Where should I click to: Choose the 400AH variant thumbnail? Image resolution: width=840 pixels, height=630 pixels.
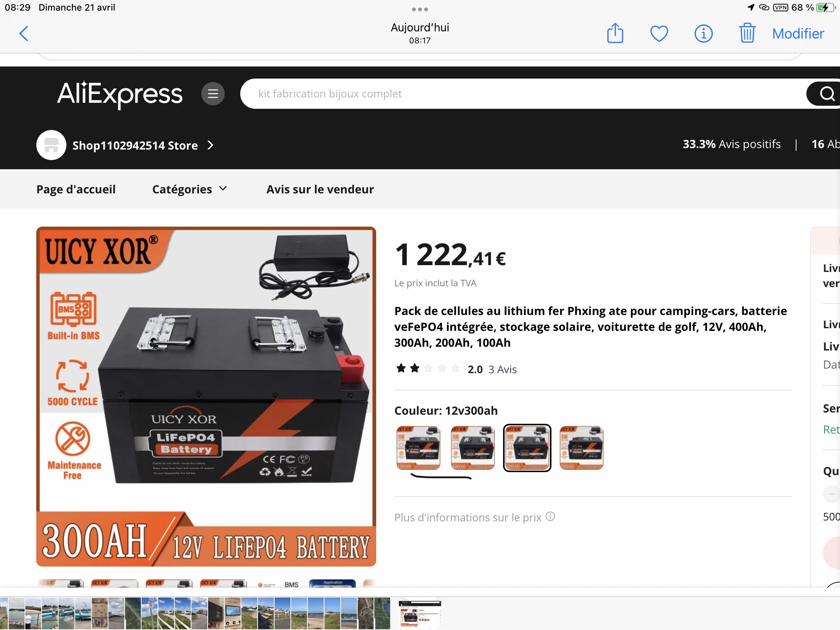[x=473, y=448]
